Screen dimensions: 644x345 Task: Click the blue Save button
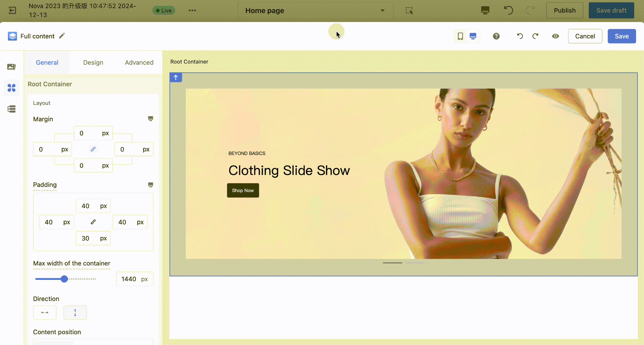coord(621,36)
